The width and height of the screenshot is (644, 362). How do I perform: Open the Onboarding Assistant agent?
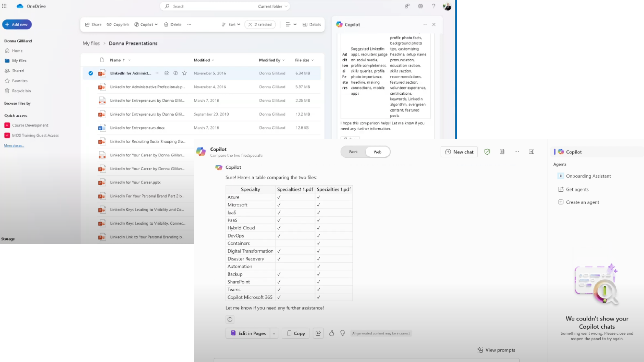584,176
